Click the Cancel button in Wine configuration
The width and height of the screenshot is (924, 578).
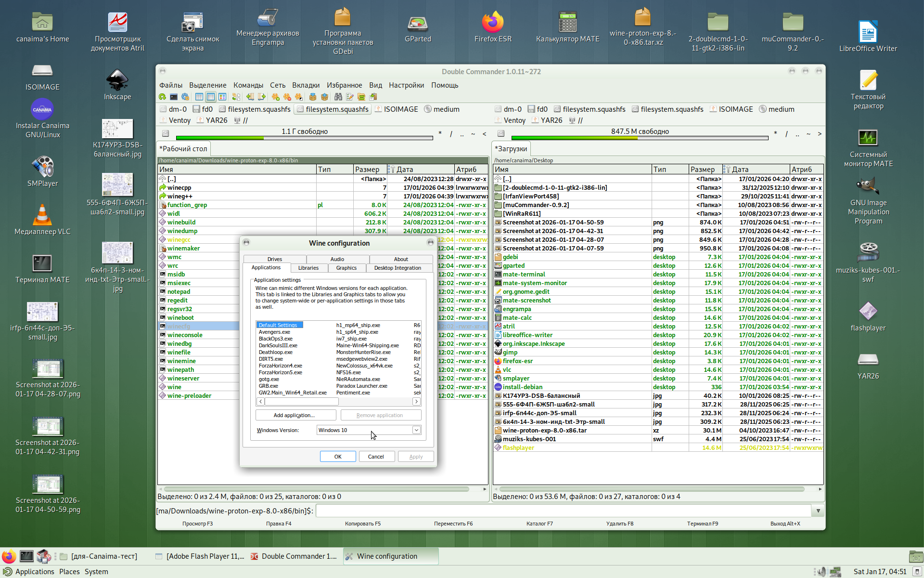[x=376, y=457]
